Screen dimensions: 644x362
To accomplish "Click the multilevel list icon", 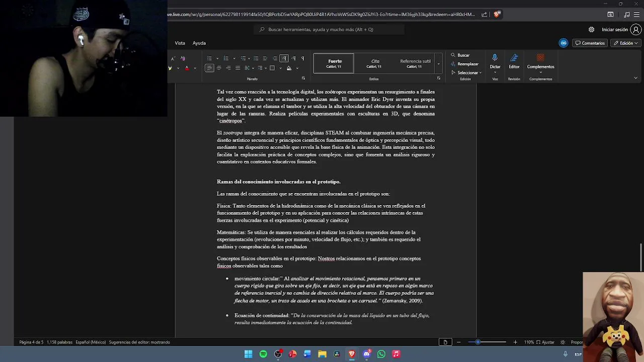I will 243,58.
